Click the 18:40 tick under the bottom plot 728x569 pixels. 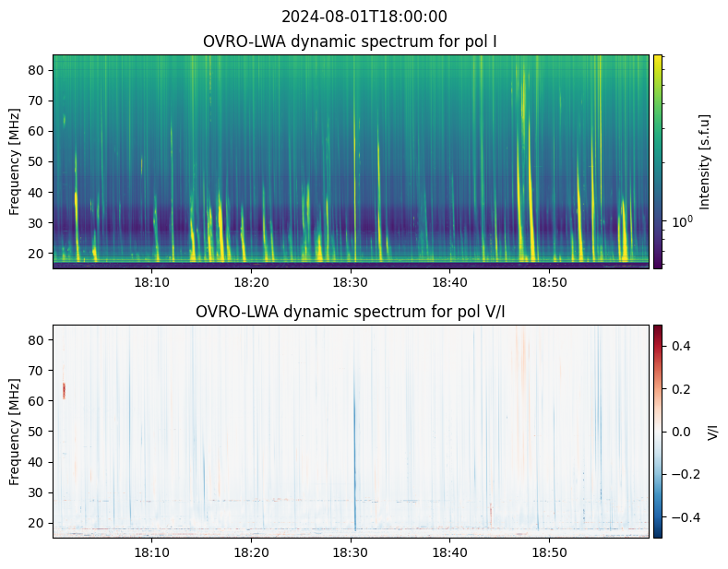tap(449, 551)
